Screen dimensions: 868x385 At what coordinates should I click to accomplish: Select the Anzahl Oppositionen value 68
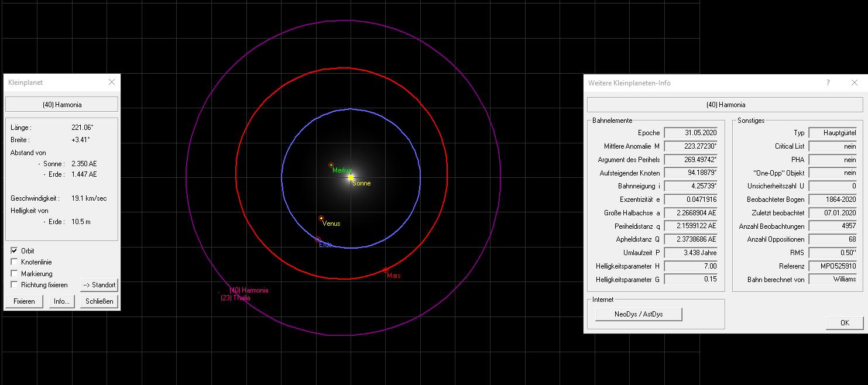coord(833,239)
